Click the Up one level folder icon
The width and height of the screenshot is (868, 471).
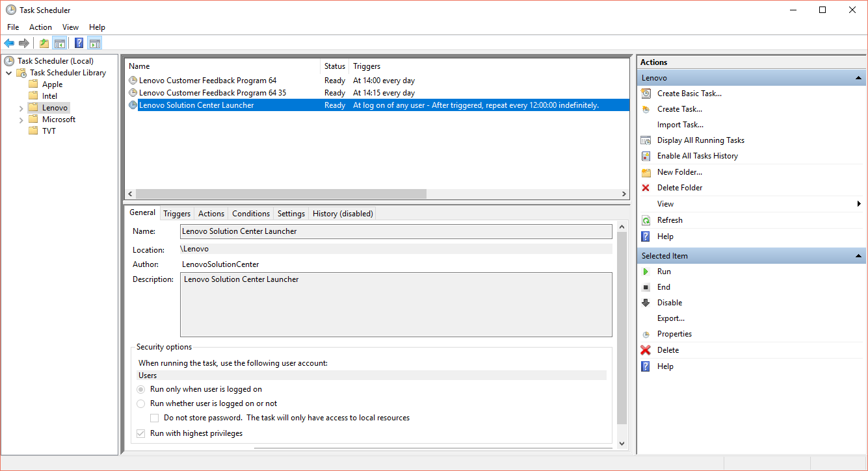pos(44,44)
